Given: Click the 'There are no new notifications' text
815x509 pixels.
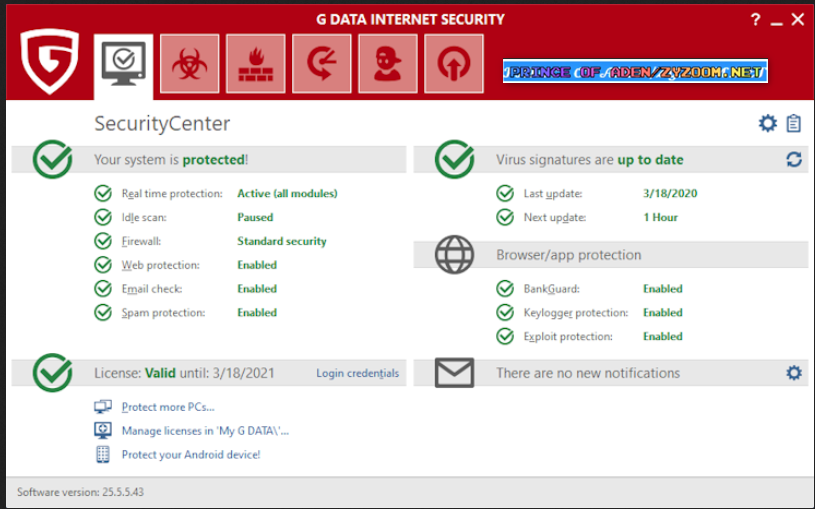Looking at the screenshot, I should [x=588, y=373].
